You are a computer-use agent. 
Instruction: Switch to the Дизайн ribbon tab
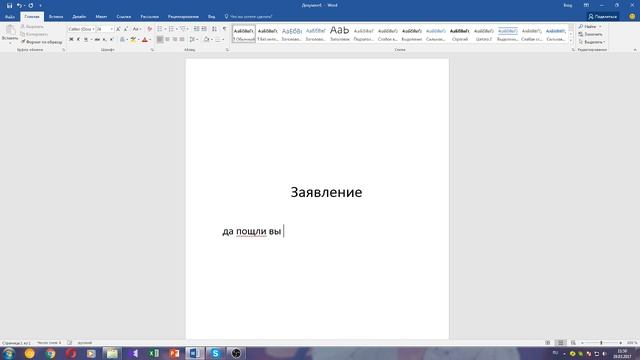point(79,17)
